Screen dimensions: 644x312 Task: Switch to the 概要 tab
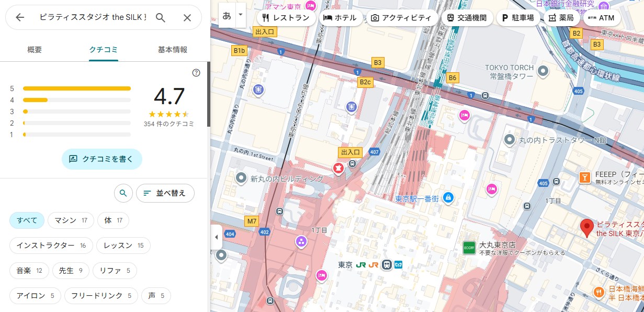coord(35,50)
